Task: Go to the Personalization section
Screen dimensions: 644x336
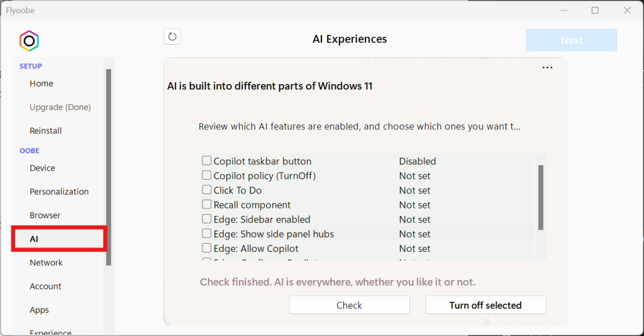Action: pyautogui.click(x=59, y=192)
